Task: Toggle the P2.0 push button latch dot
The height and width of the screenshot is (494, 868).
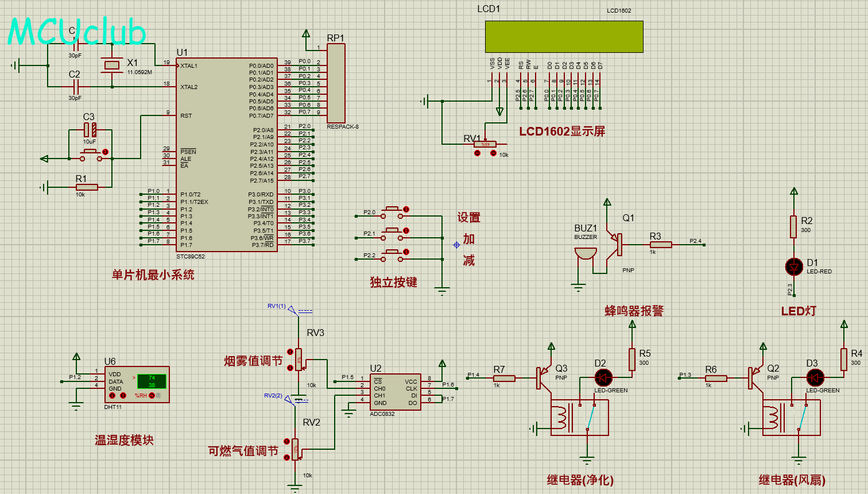Action: [x=406, y=210]
